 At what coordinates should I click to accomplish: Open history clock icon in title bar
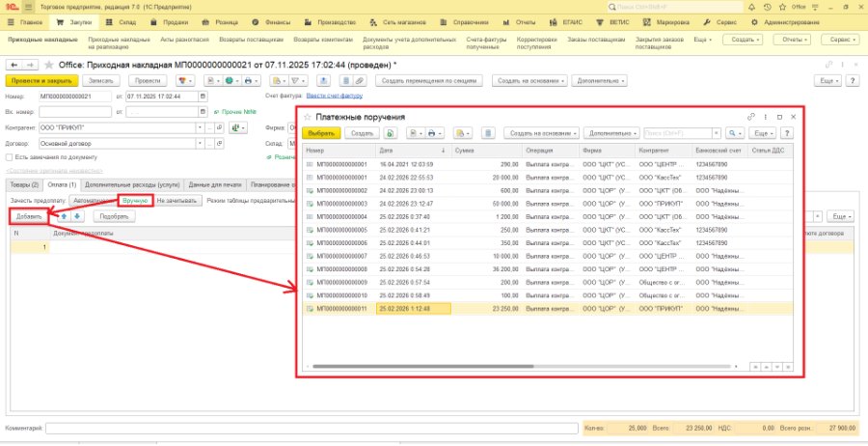[767, 7]
